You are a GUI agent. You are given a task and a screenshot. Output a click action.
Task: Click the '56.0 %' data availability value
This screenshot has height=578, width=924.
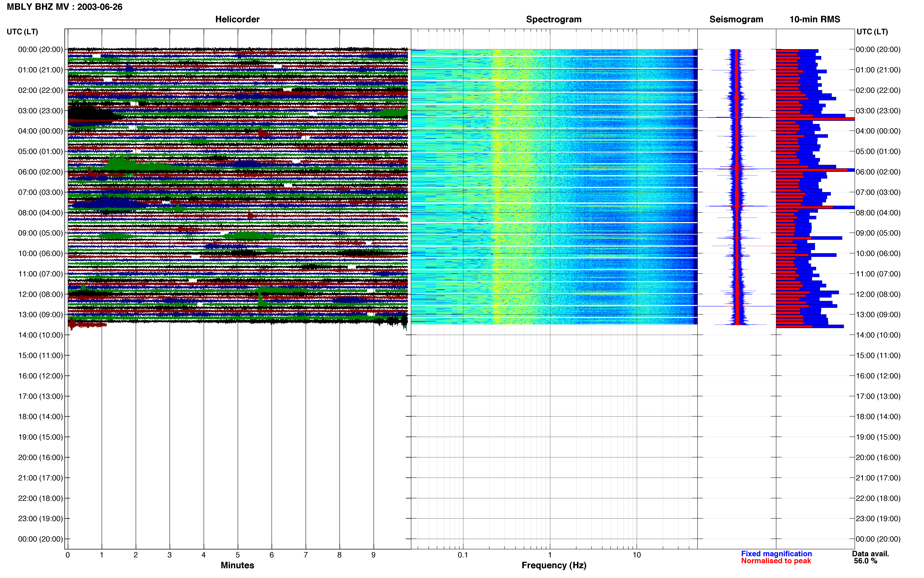click(x=865, y=561)
